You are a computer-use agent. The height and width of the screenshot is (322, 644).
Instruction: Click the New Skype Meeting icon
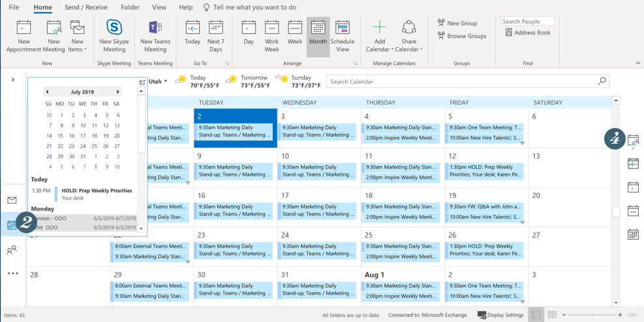(x=114, y=36)
